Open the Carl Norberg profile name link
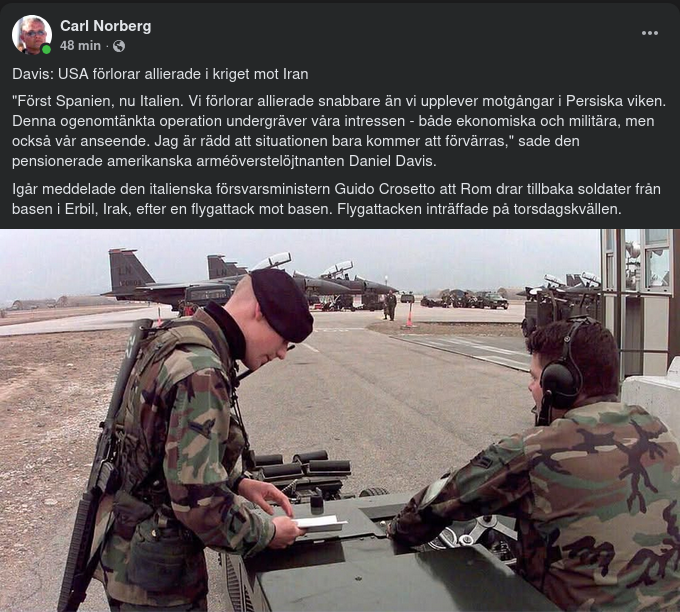Screen dimensions: 680x612 click(x=105, y=26)
